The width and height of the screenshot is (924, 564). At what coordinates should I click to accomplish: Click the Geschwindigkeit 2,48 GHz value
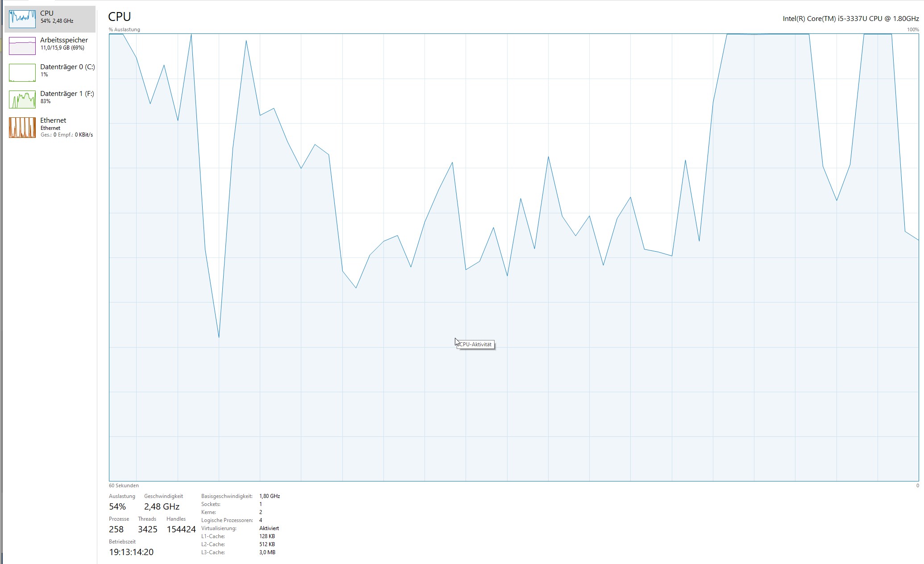162,506
